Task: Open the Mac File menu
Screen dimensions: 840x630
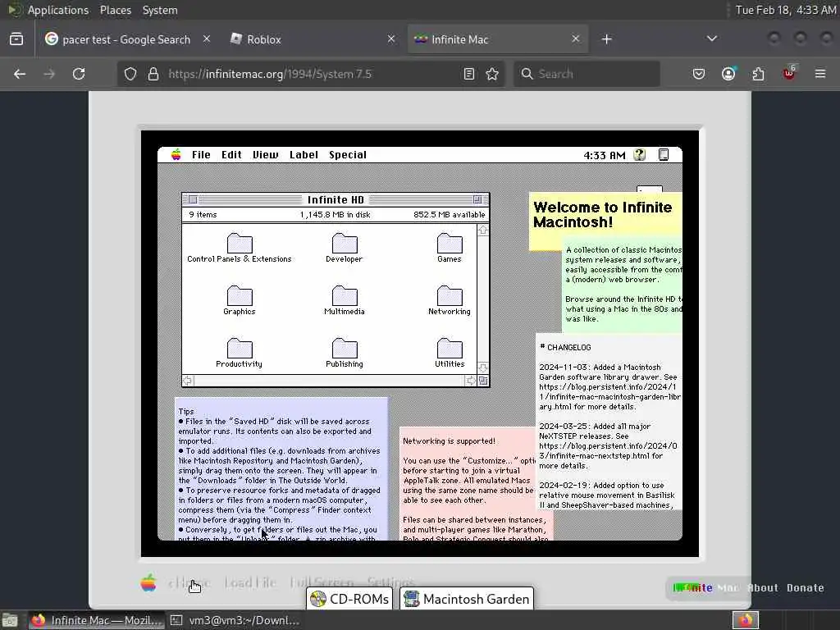Action: click(x=201, y=155)
